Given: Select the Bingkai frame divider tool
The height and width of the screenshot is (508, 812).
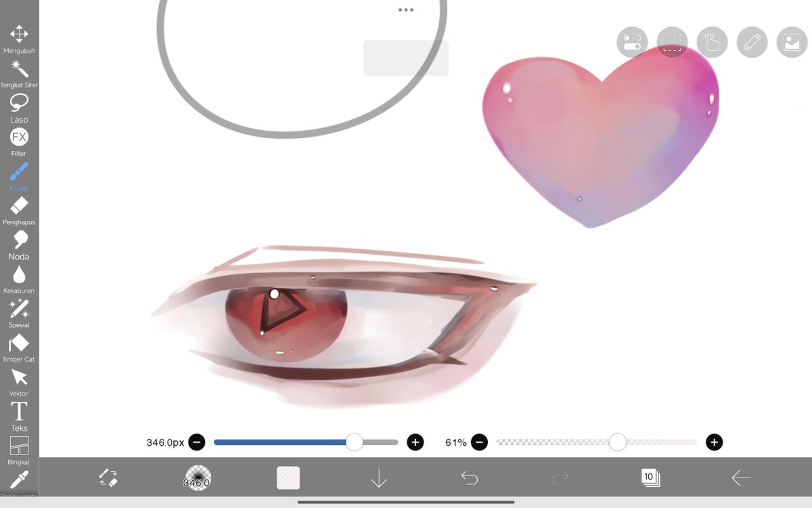Looking at the screenshot, I should tap(19, 450).
